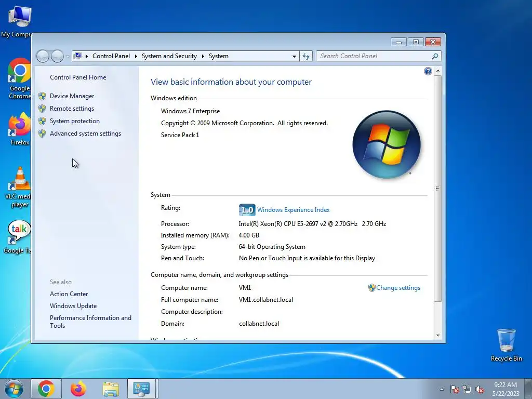Click the 64-bit Operating System value
Viewport: 532px width, 399px height.
point(272,247)
